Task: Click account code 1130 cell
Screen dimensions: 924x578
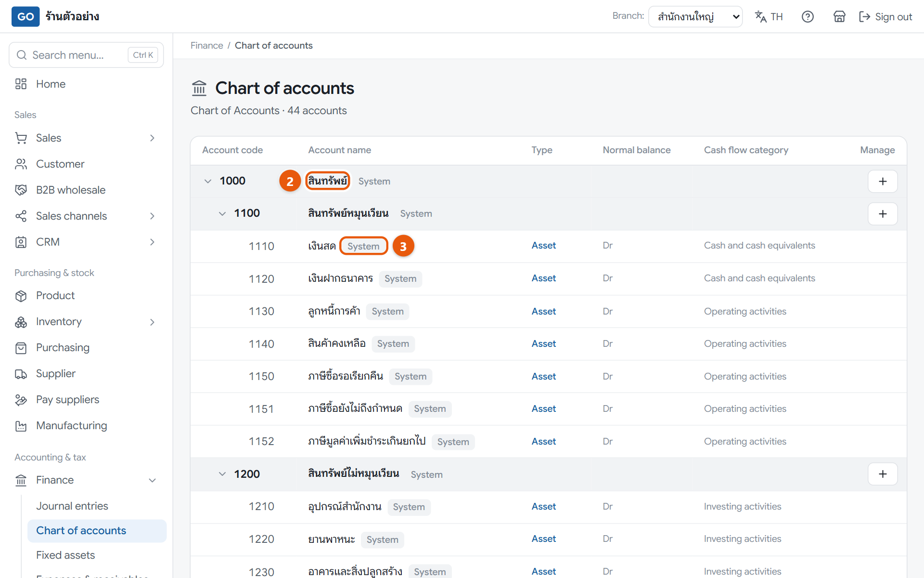Action: click(x=261, y=312)
